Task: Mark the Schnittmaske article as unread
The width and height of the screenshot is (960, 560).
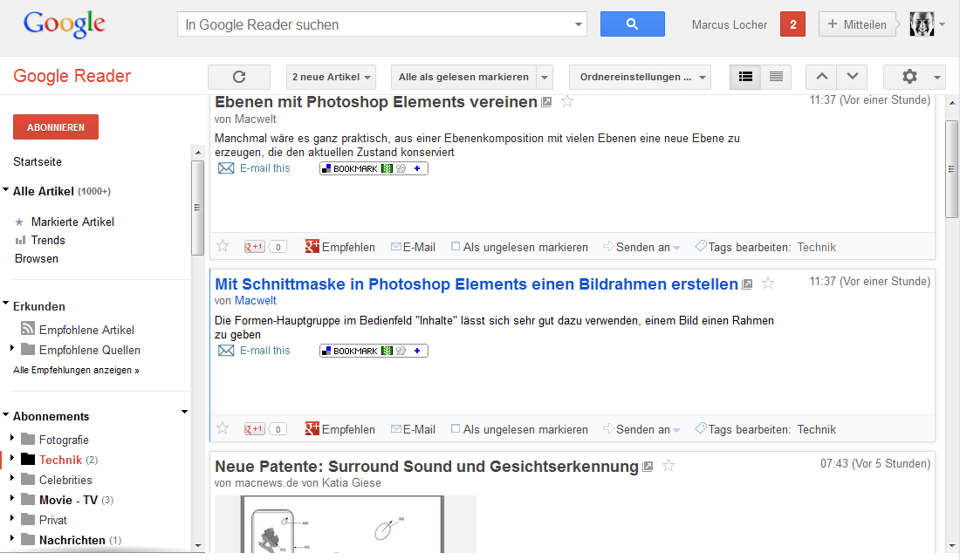Action: pos(519,429)
